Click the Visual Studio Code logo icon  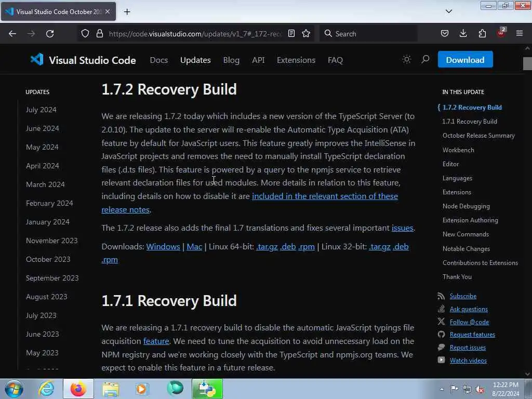[37, 60]
